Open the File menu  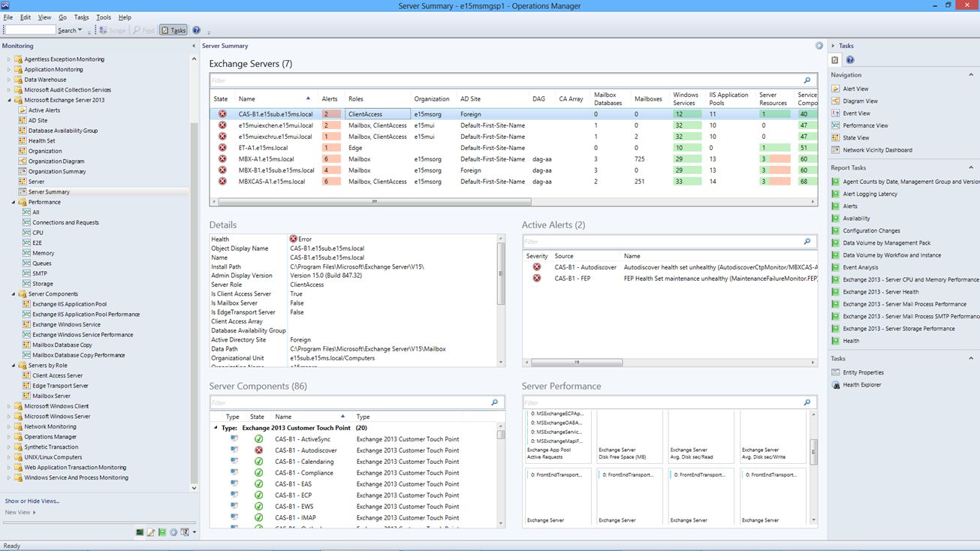8,17
